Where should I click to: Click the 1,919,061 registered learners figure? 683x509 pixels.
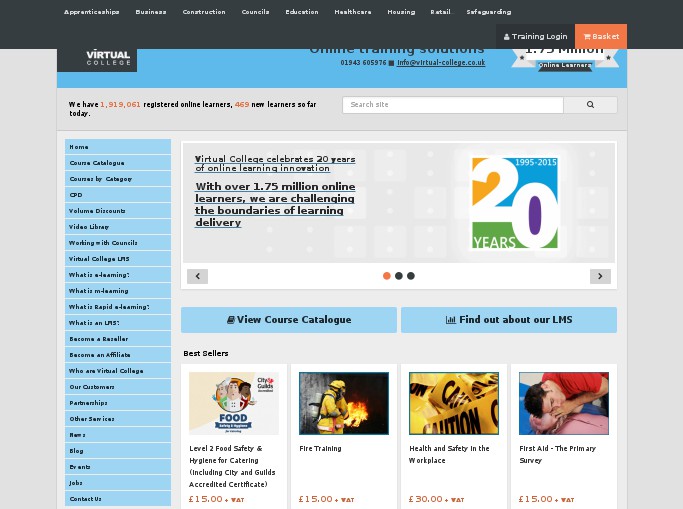point(120,104)
